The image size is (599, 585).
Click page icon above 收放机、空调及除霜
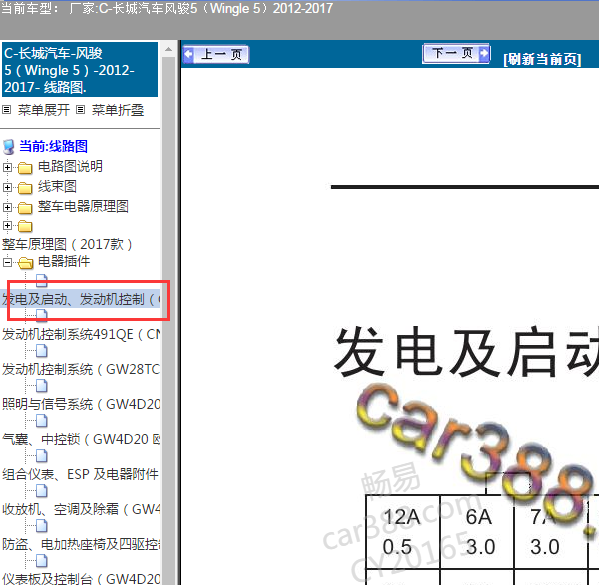pyautogui.click(x=42, y=491)
